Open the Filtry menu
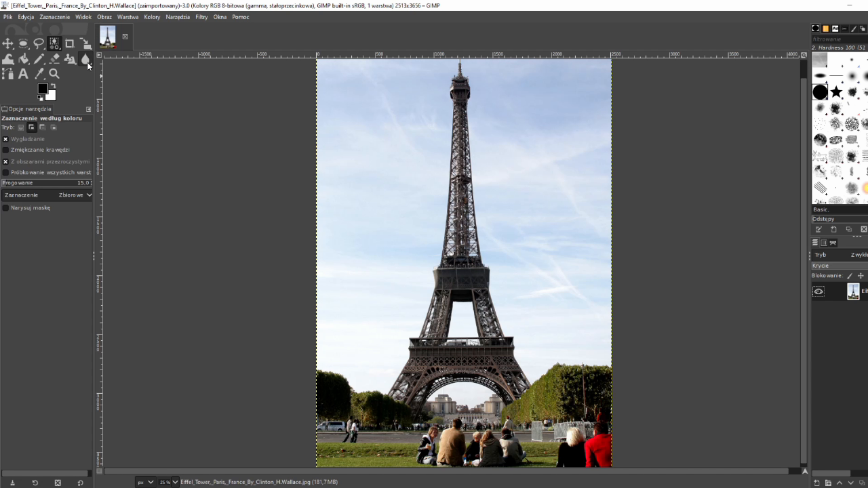Screen dimensions: 868x488 201,17
